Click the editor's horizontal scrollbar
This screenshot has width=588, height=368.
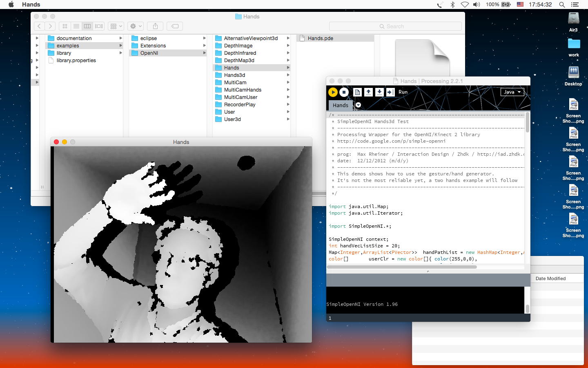402,267
